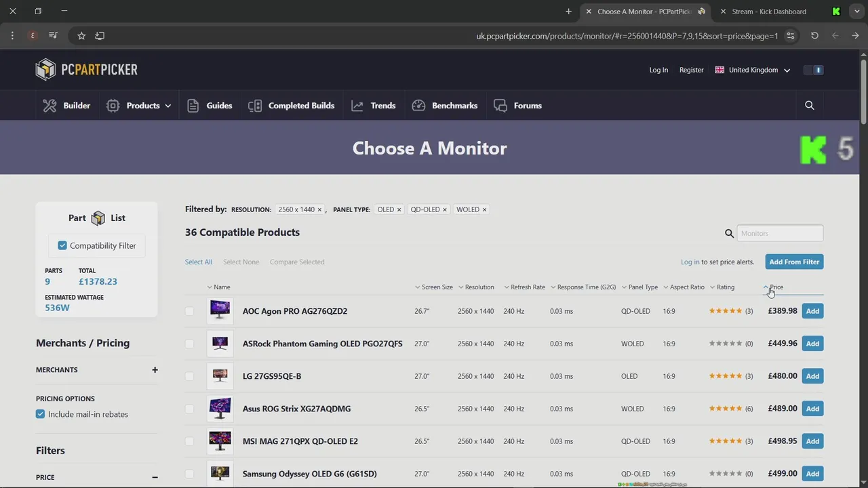Click the PCPartPicker logo

pos(87,69)
